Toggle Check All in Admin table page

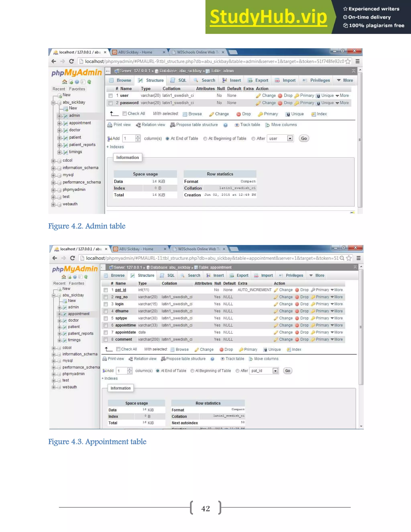point(125,113)
